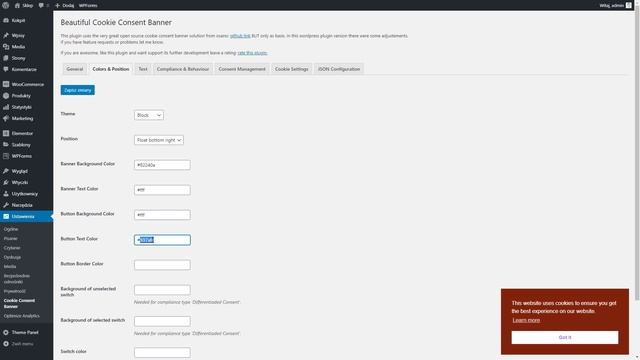640x360 pixels.
Task: Click the Statystyki bar chart icon
Action: point(6,107)
